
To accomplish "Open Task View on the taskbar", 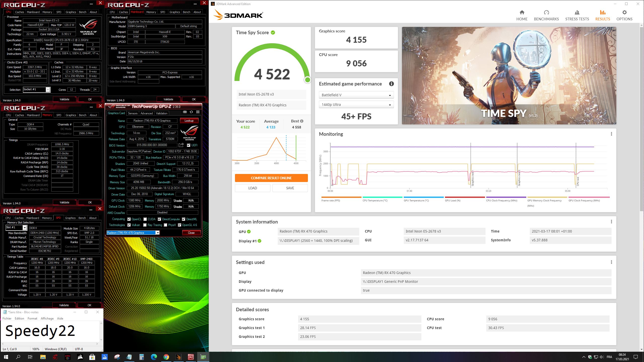I will (30, 357).
